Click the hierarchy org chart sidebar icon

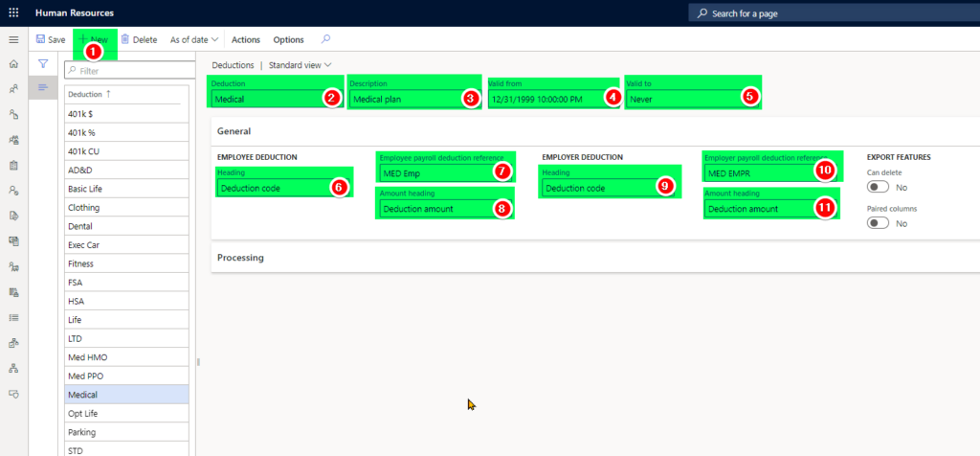(13, 368)
